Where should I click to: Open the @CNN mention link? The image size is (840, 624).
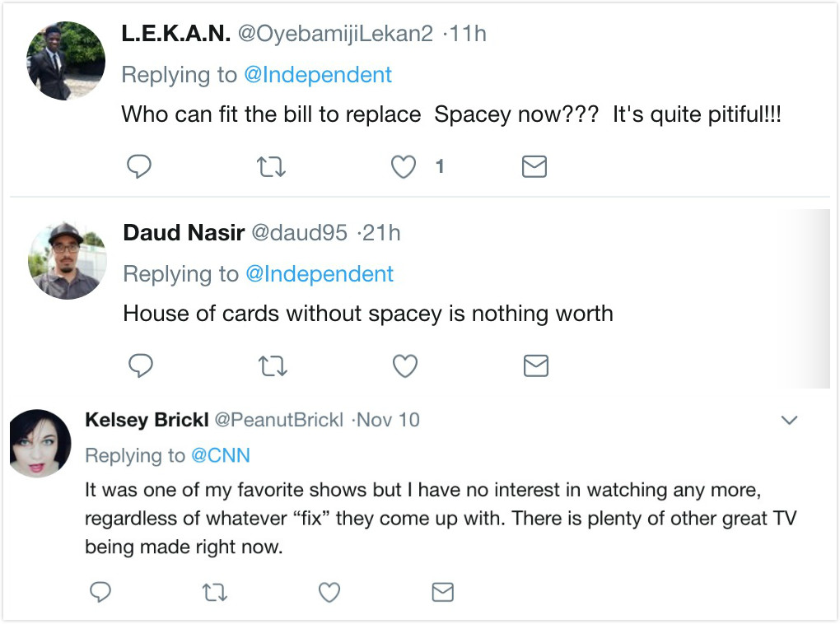click(221, 455)
